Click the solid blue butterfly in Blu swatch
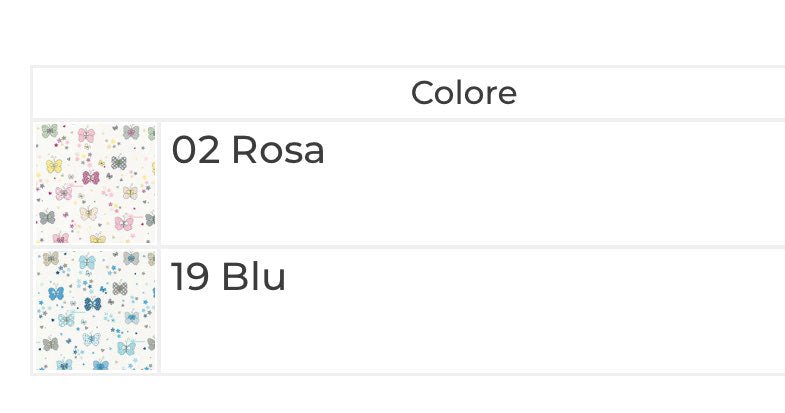Viewport: 785px width, 413px height. (x=55, y=293)
